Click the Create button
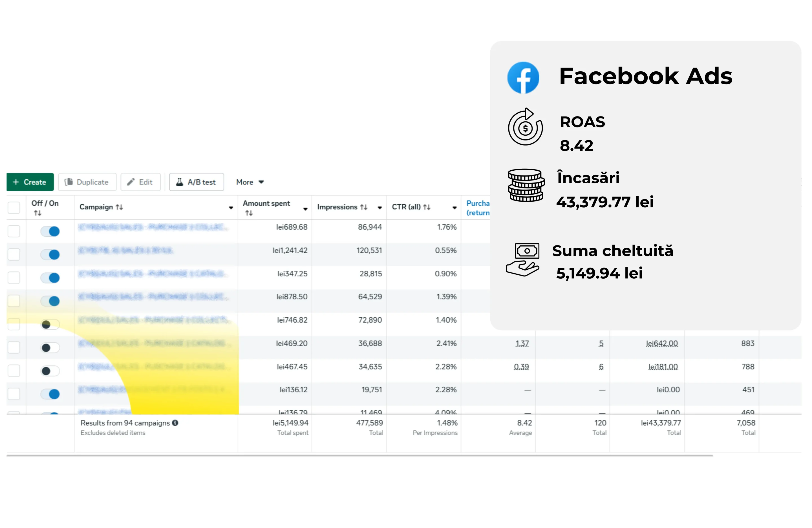 pyautogui.click(x=30, y=182)
